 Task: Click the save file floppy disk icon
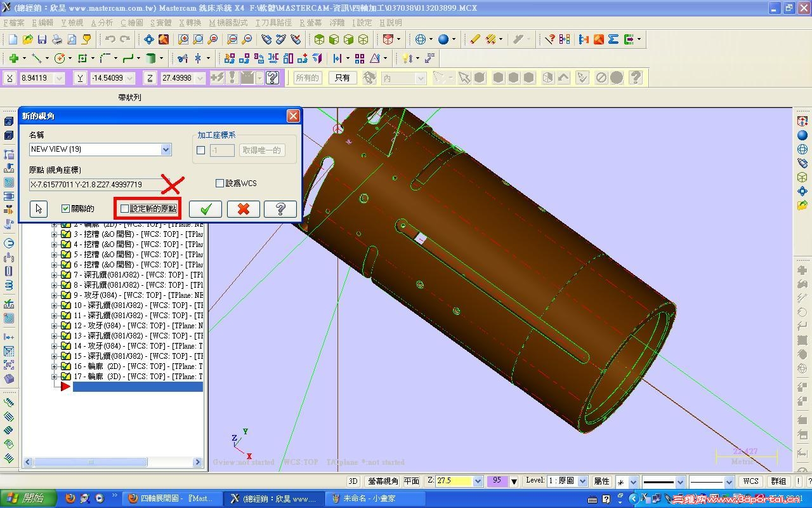42,39
